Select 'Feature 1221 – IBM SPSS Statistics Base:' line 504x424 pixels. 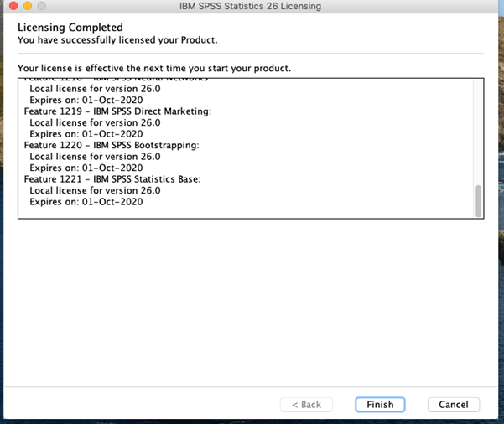112,179
